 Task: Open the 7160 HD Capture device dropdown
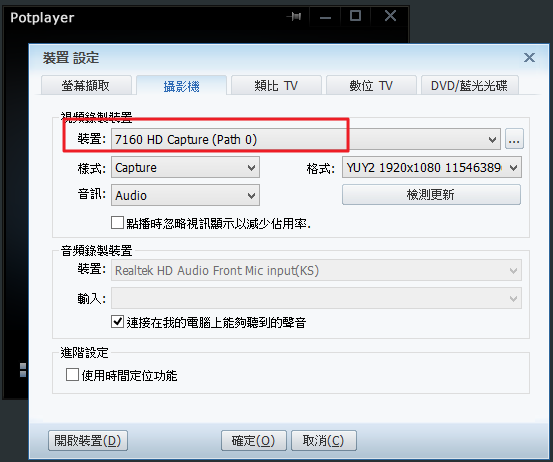click(x=306, y=139)
